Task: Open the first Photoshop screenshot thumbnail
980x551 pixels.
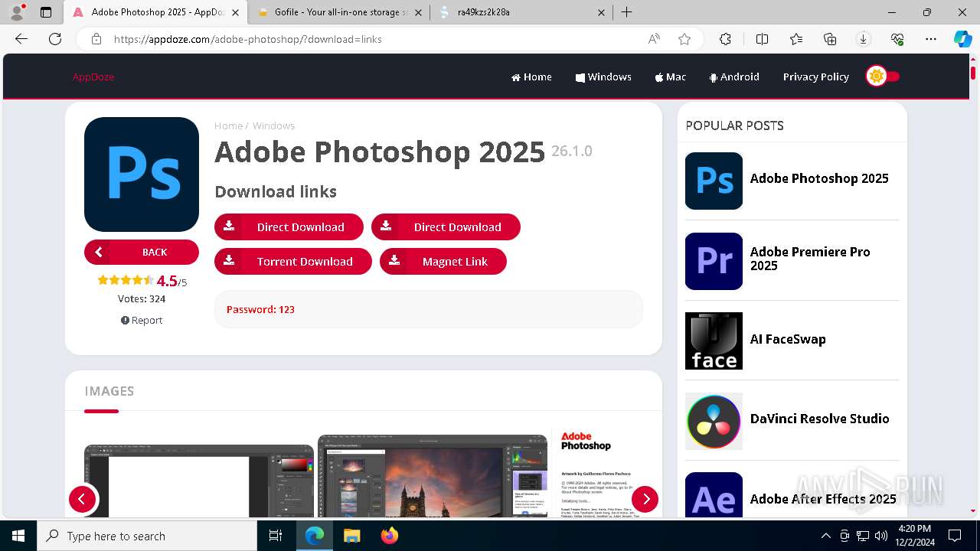Action: point(199,481)
